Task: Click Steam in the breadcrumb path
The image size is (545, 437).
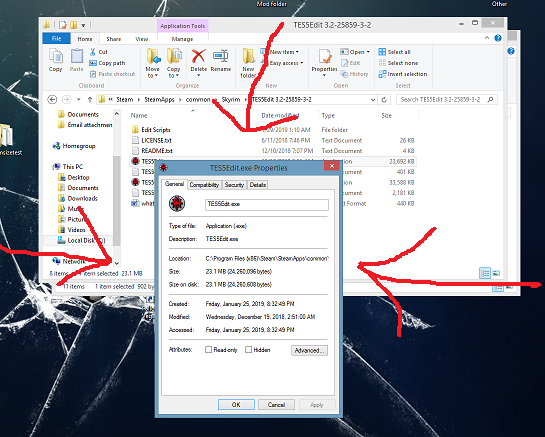Action: pyautogui.click(x=125, y=100)
